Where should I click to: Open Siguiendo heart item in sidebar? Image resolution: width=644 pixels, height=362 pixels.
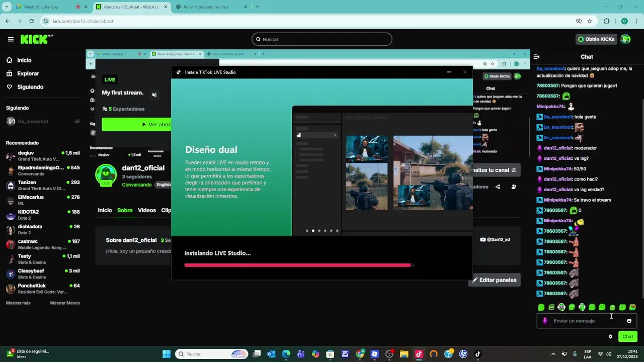[x=25, y=87]
